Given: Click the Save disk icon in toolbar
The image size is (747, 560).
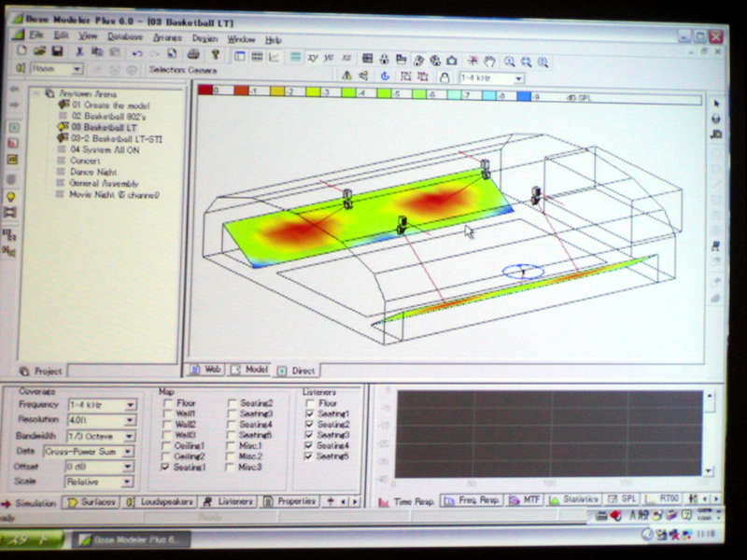Looking at the screenshot, I should point(58,54).
